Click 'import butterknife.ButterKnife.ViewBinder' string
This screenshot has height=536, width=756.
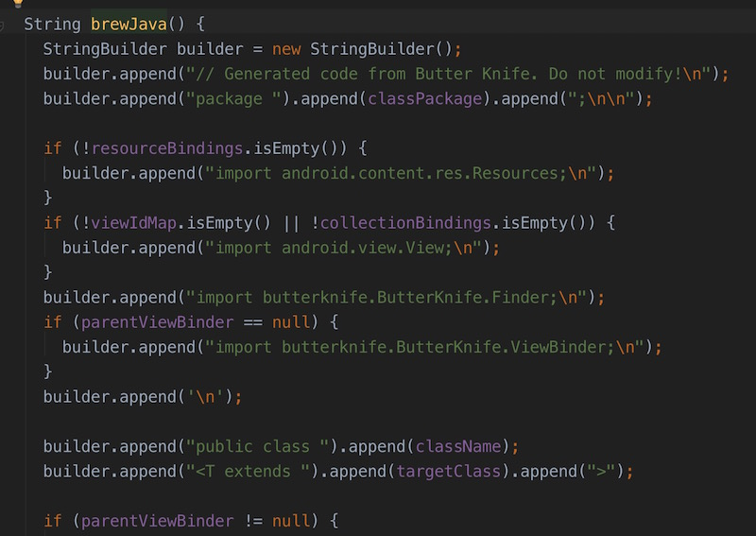[424, 347]
